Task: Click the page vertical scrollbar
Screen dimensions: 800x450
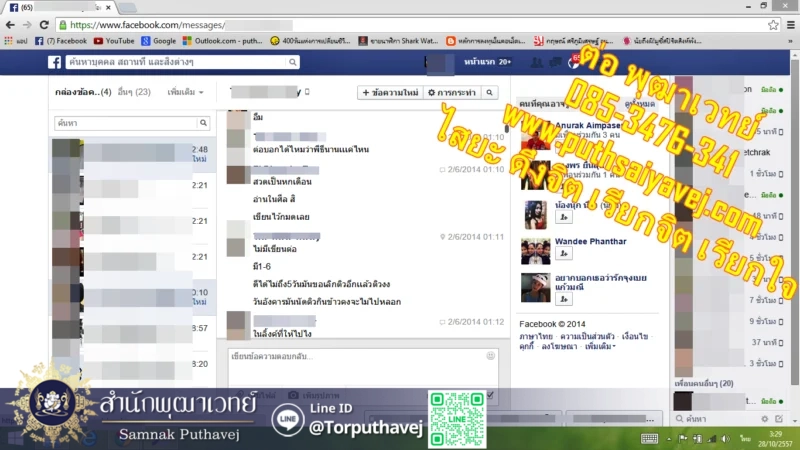Action: pos(794,224)
